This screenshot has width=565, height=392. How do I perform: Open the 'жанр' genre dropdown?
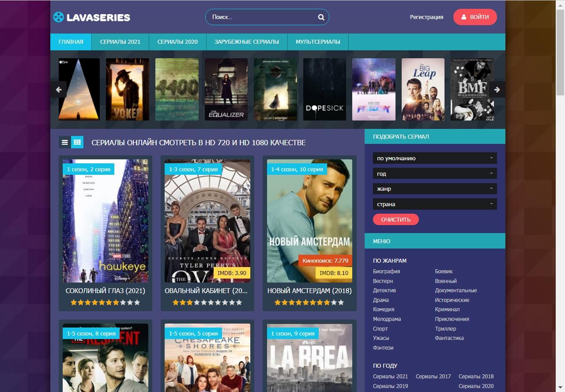pyautogui.click(x=435, y=189)
